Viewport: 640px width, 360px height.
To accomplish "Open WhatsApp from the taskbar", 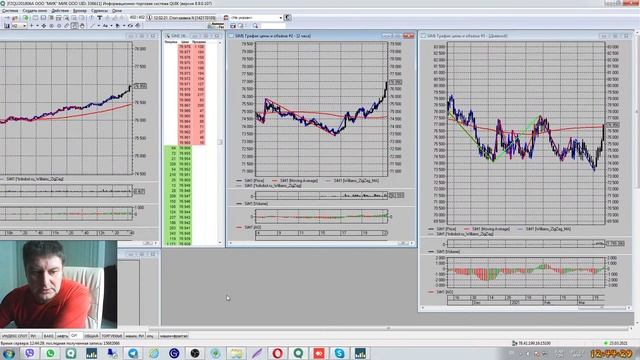I will tap(50, 353).
